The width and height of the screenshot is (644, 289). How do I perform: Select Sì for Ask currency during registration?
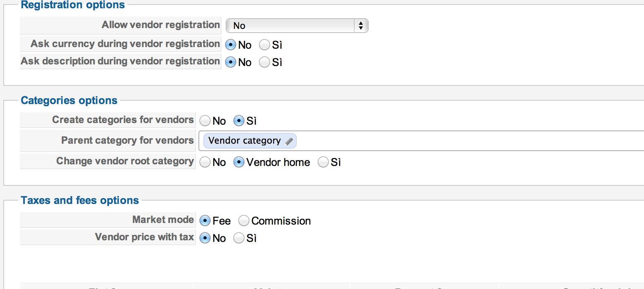click(265, 45)
